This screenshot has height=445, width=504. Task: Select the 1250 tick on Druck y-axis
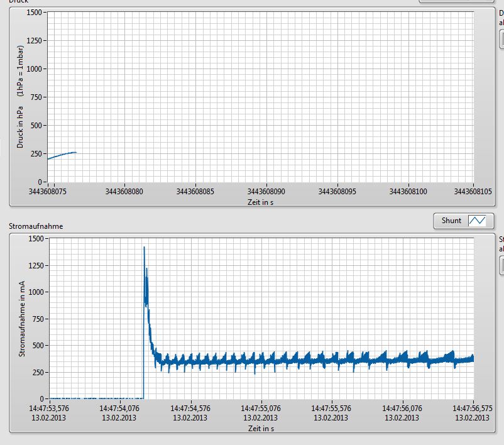(x=34, y=40)
